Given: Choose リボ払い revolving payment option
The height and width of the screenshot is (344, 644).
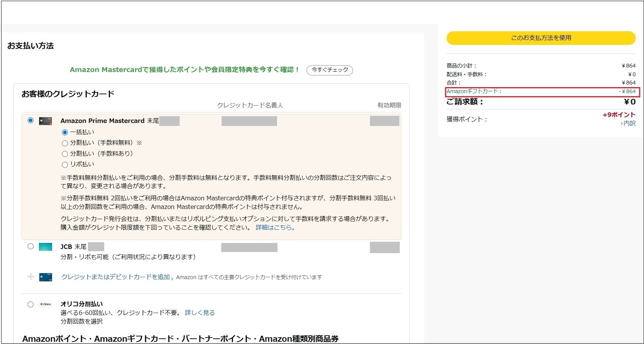Looking at the screenshot, I should pos(65,164).
